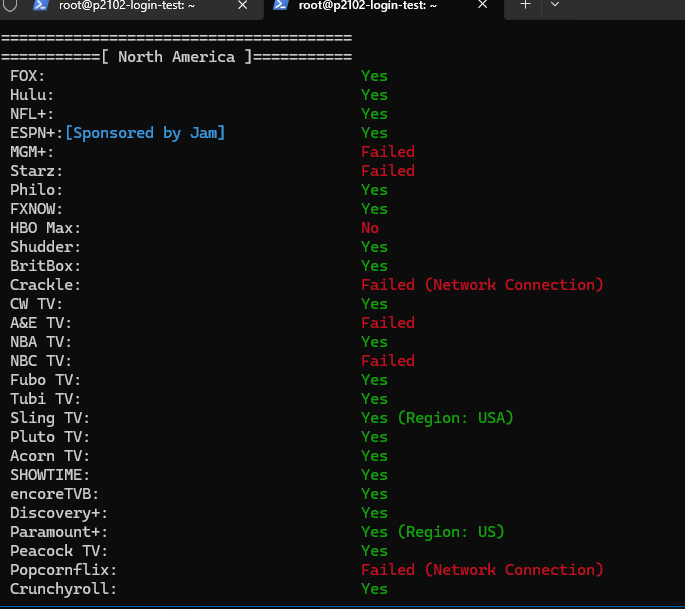Click the red 'No' result for HBO Max
The image size is (685, 609).
tap(370, 228)
